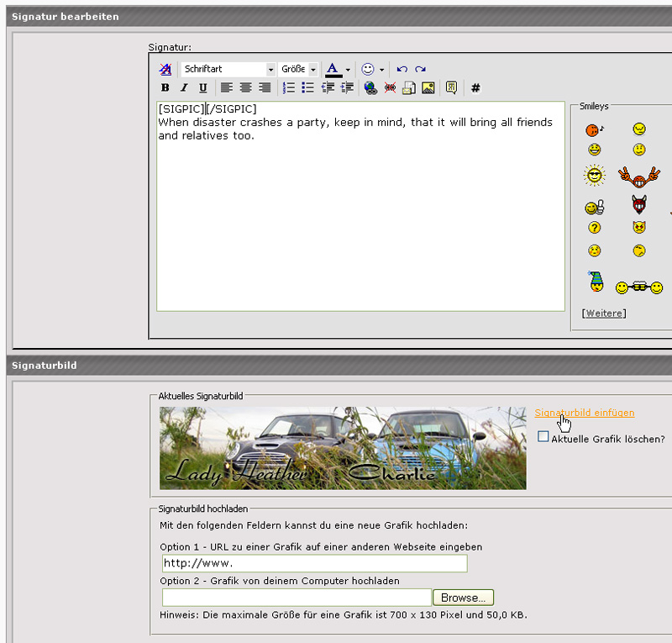Toggle bold formatting in signature editor
This screenshot has height=643, width=672.
[165, 87]
